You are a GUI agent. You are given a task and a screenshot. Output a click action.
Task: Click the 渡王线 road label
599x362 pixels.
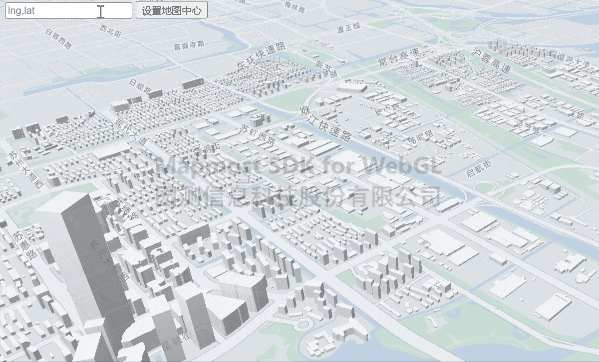coord(348,28)
